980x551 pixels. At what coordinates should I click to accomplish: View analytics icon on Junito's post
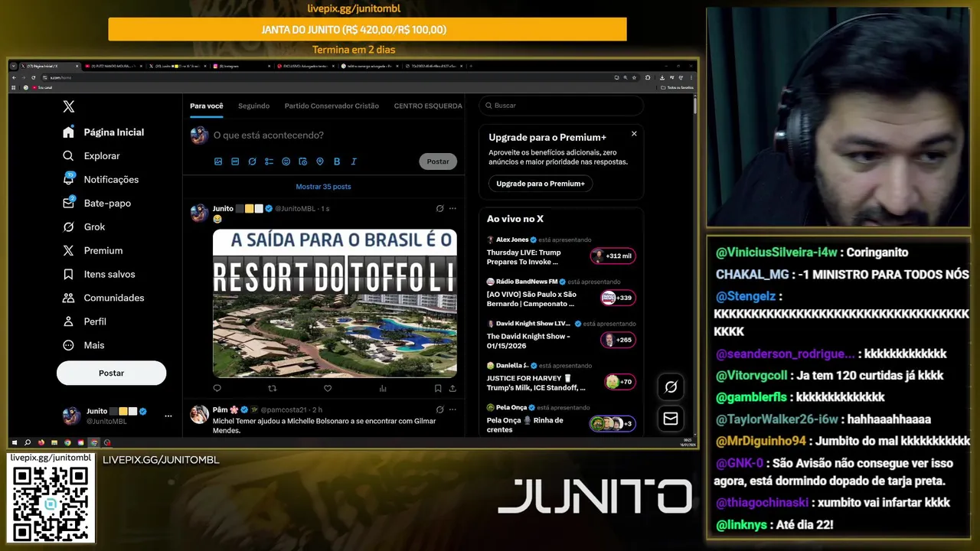click(x=383, y=389)
